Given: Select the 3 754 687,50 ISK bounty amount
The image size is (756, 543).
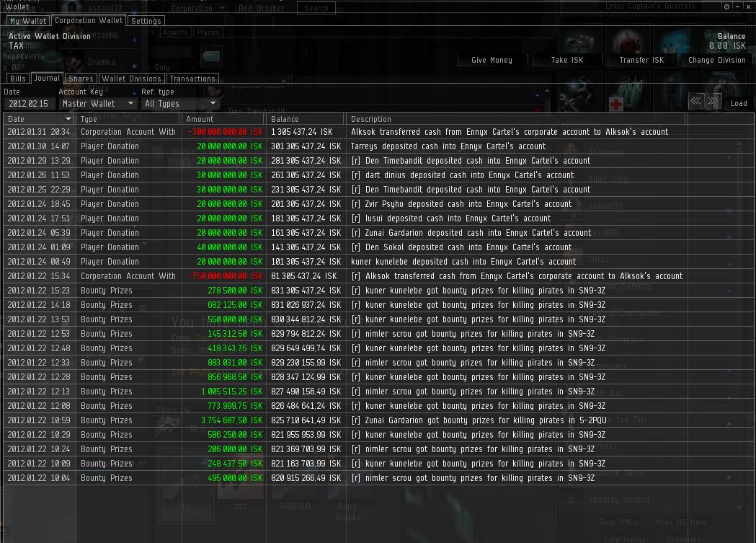Looking at the screenshot, I should pyautogui.click(x=232, y=421).
